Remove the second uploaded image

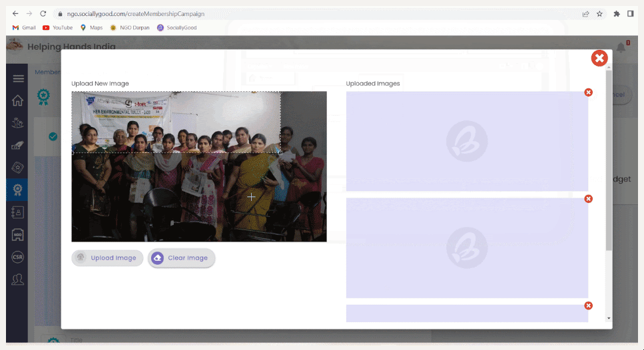588,199
